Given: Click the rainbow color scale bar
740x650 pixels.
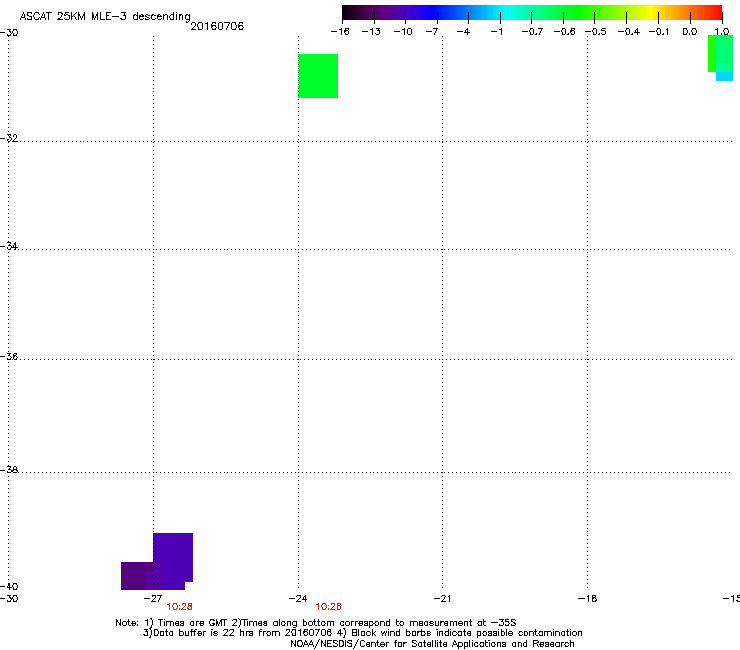Looking at the screenshot, I should (532, 13).
